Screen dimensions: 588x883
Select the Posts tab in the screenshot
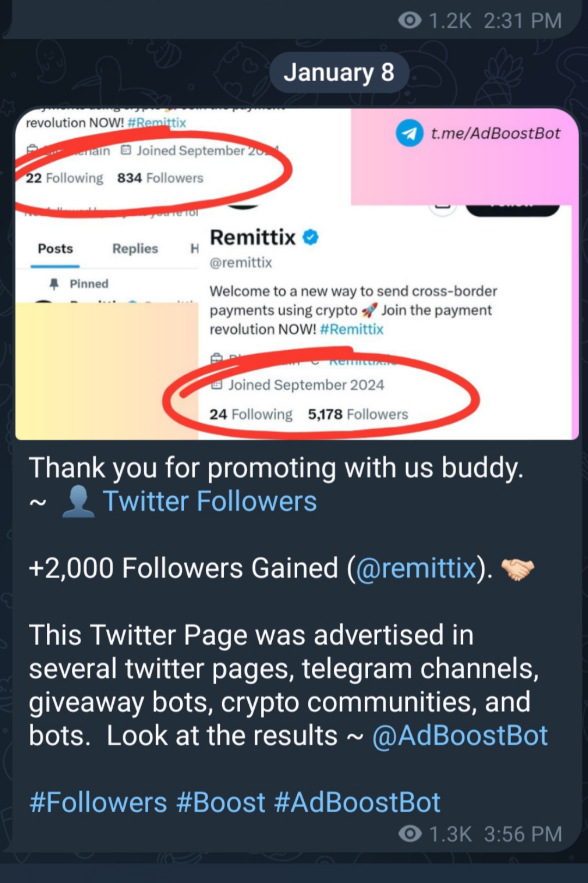[x=56, y=249]
